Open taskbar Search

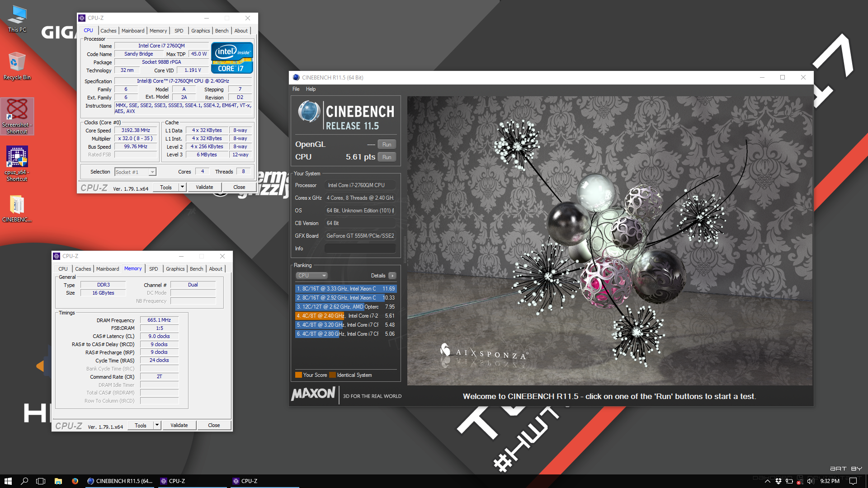pos(24,481)
